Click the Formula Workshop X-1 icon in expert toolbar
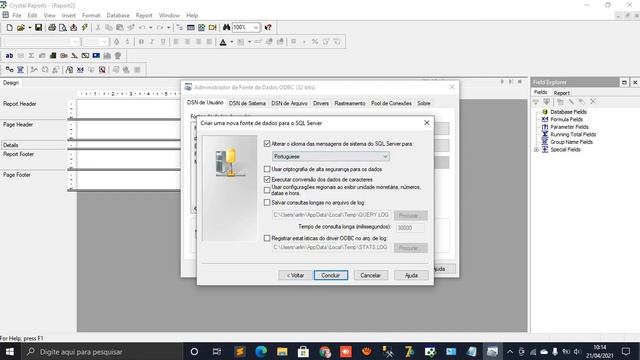 (80, 70)
